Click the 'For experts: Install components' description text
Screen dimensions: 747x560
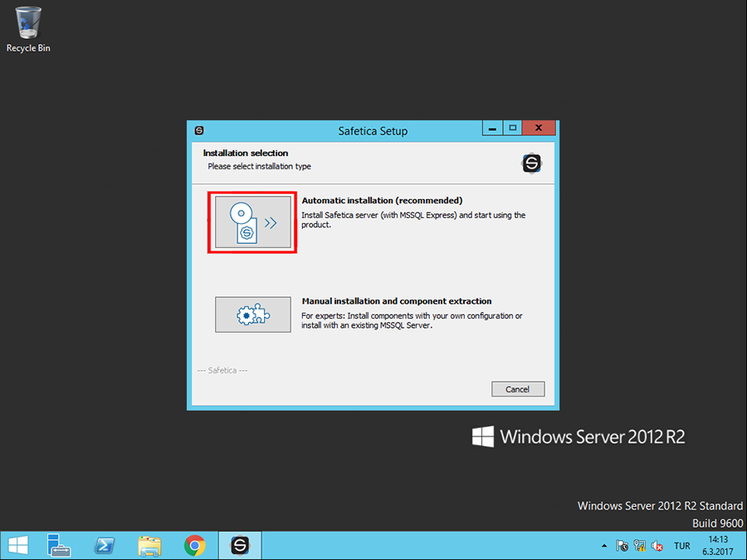[412, 320]
